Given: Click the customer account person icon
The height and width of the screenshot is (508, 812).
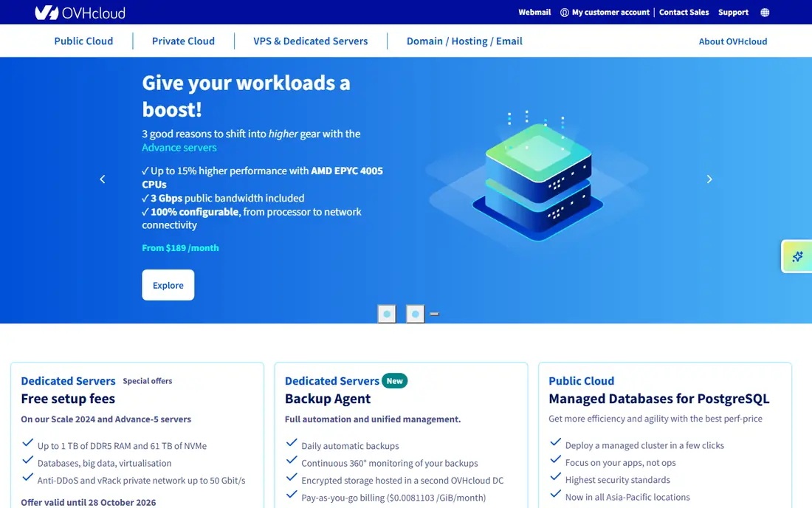Looking at the screenshot, I should point(565,13).
